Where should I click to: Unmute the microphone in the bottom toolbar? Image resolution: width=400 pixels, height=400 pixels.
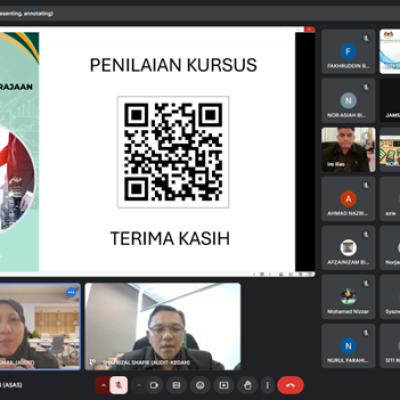[118, 385]
